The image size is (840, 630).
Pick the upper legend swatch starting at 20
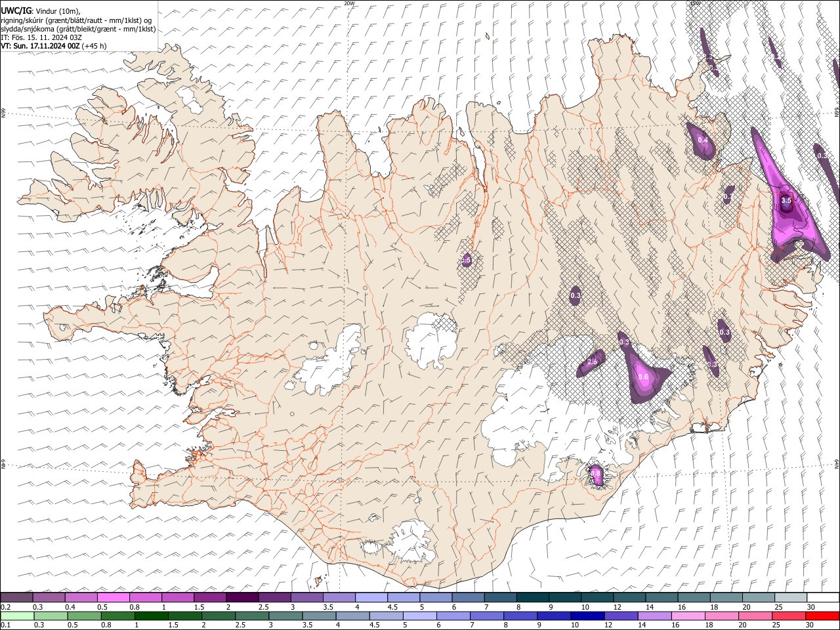759,597
